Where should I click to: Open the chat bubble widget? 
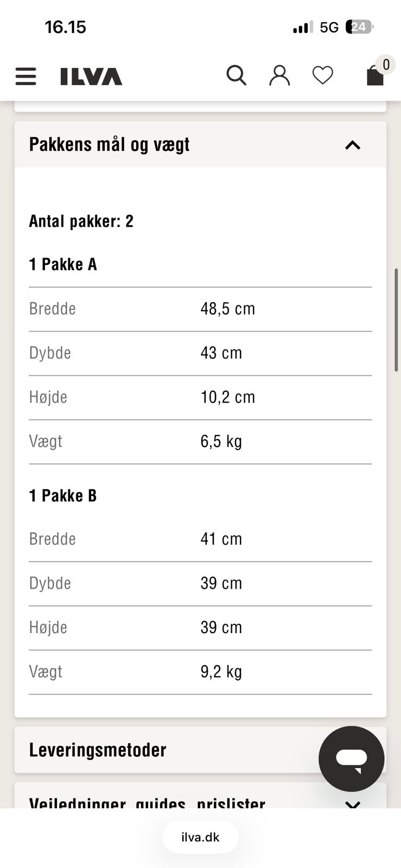point(351,758)
